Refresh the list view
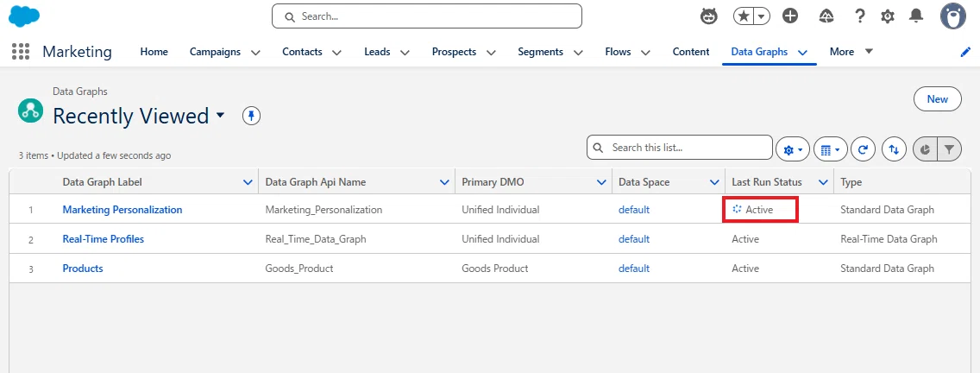This screenshot has width=980, height=373. click(x=863, y=149)
